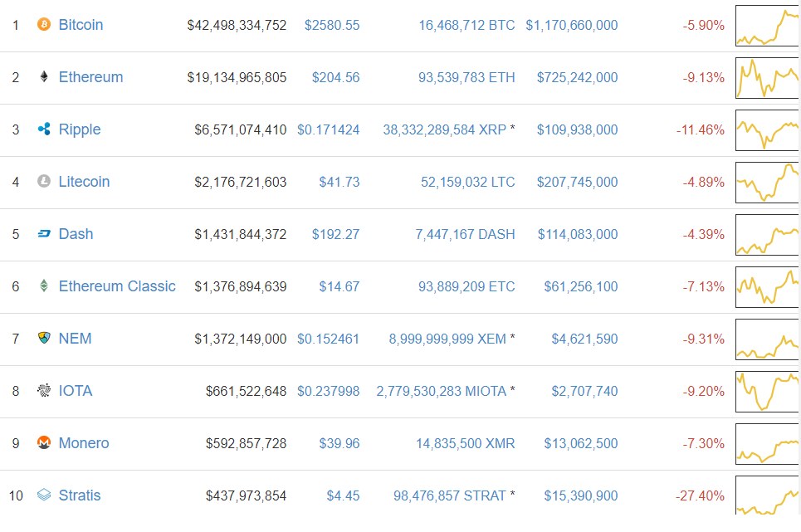View the Bitcoin 7-day price sparkline chart

pos(766,26)
